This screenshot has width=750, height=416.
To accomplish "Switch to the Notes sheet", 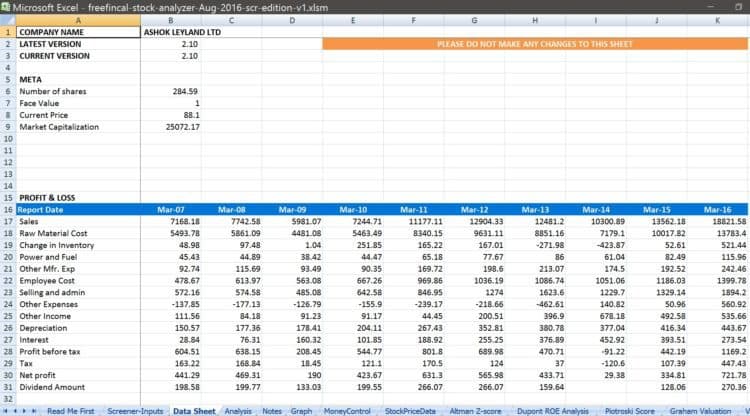I will coord(272,411).
